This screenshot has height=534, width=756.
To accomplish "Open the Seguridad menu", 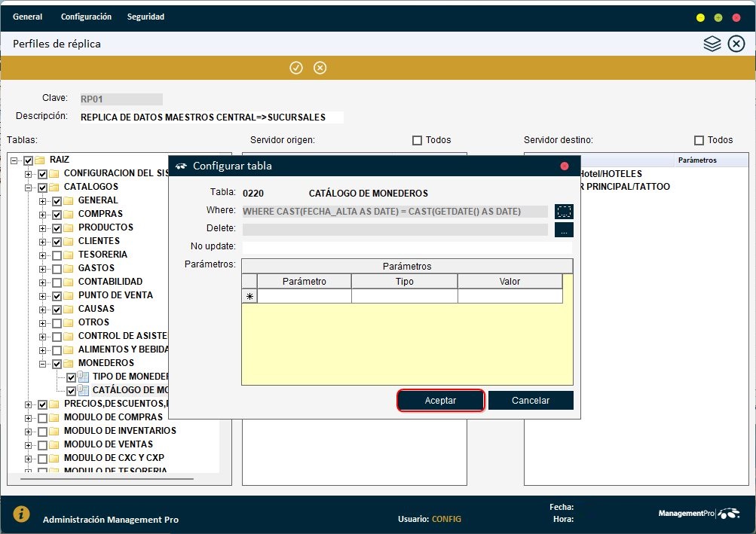I will click(x=145, y=16).
